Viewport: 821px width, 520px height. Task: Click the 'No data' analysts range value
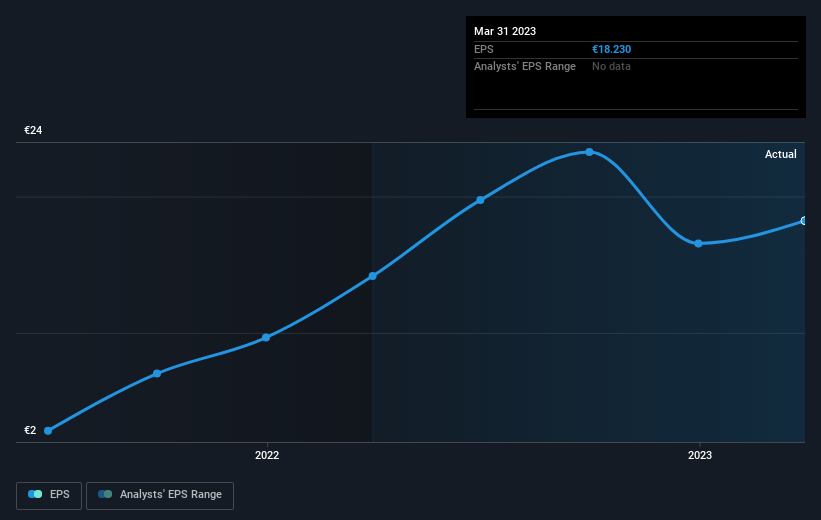(x=611, y=67)
